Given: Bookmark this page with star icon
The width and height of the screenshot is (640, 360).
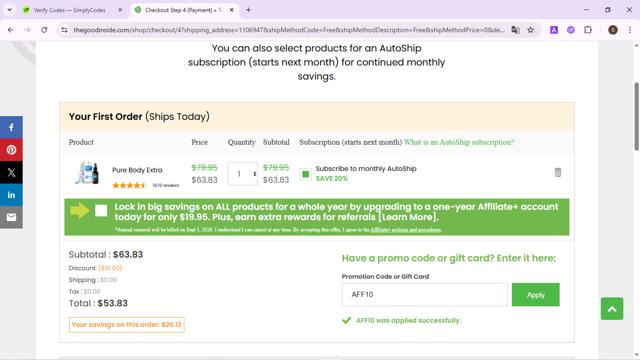Looking at the screenshot, I should pos(531,30).
